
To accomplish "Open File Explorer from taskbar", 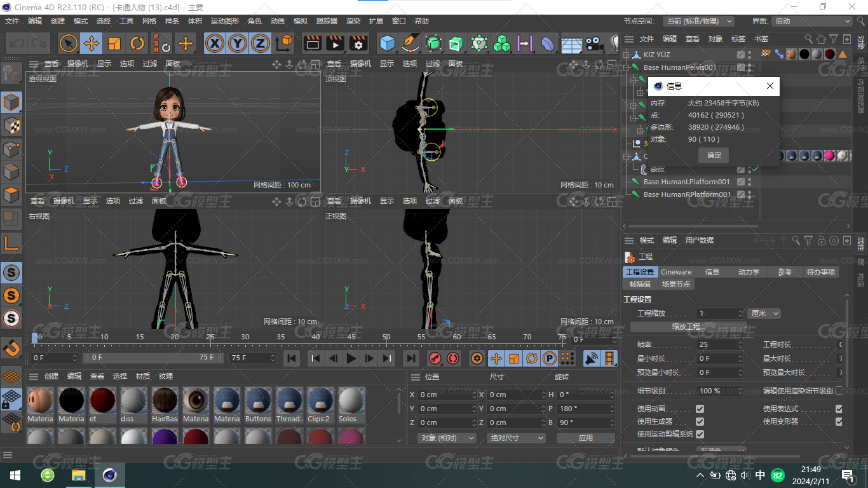I will (x=78, y=475).
